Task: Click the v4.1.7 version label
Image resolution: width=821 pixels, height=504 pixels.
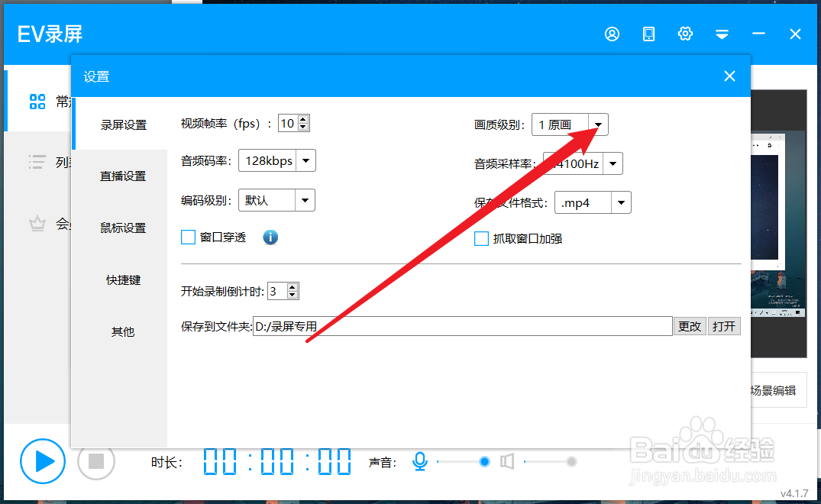Action: click(794, 493)
